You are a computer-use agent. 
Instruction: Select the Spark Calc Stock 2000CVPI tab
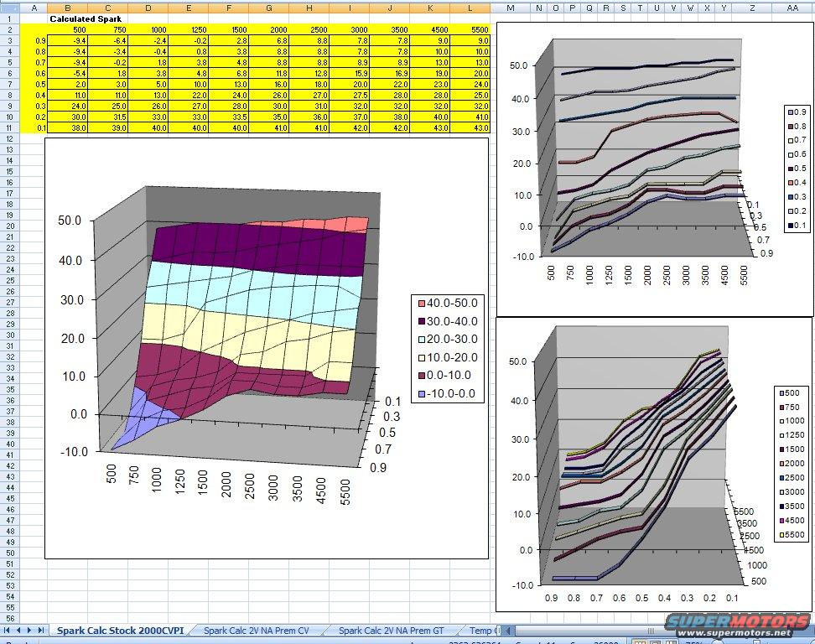pos(120,631)
